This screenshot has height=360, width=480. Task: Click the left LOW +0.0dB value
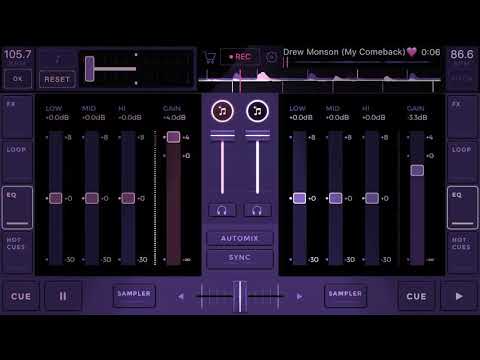(57, 117)
